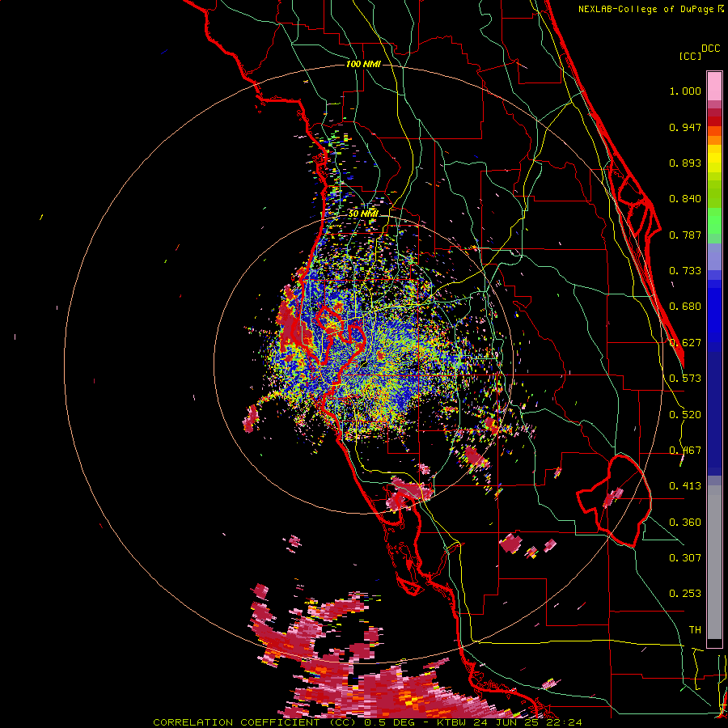Click the TH threshold label

click(695, 630)
